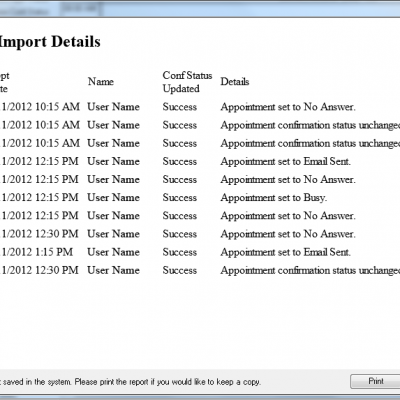This screenshot has width=400, height=400.
Task: Select 10:15 AM date in No Answer row
Action: [40, 107]
